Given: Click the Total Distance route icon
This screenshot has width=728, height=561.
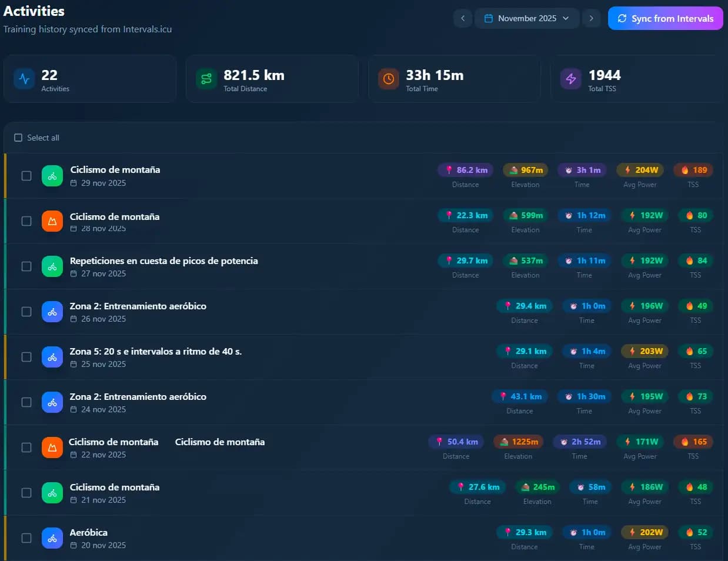Looking at the screenshot, I should 206,78.
